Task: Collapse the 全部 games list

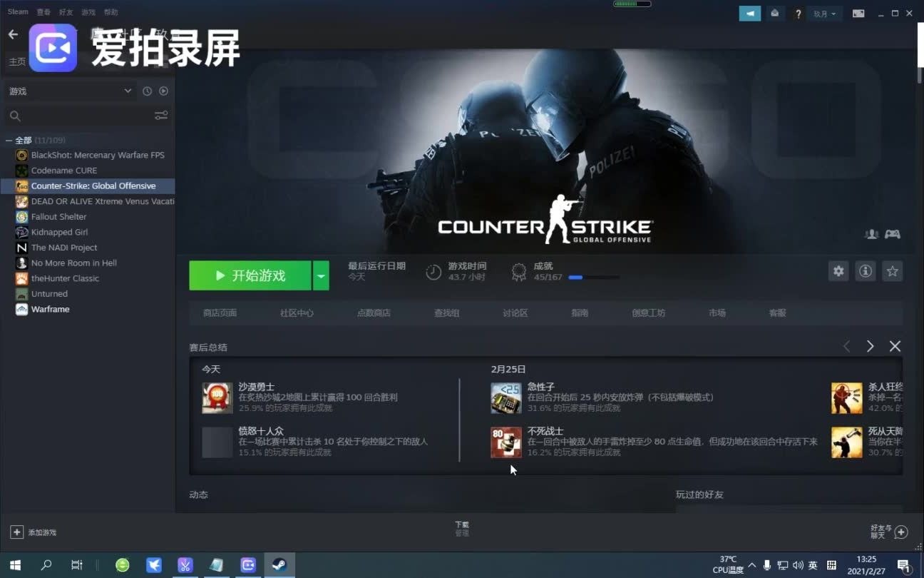Action: click(9, 140)
